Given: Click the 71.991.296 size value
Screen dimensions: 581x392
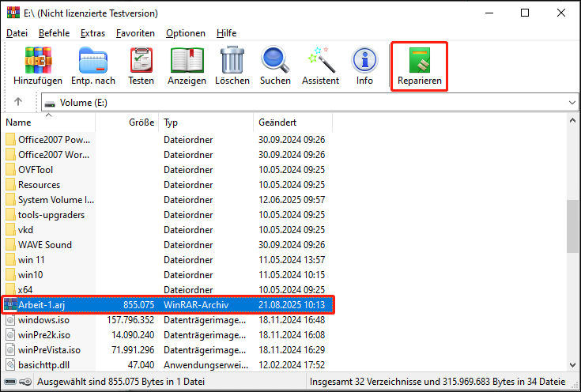Looking at the screenshot, I should (x=133, y=350).
